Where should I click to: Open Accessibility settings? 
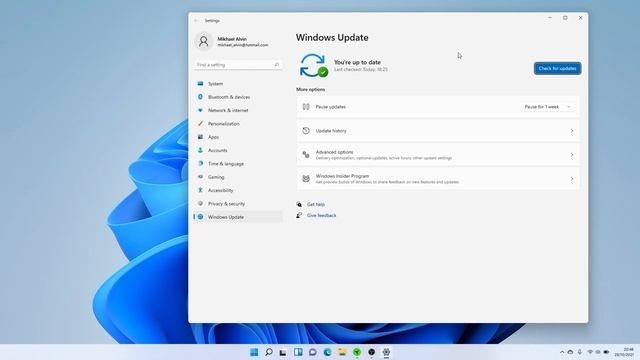click(238, 190)
